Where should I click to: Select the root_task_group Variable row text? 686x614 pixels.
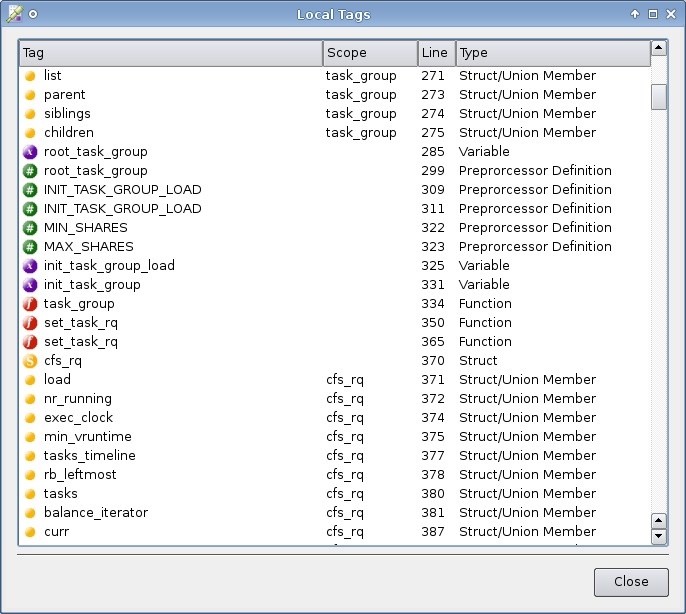pos(95,151)
